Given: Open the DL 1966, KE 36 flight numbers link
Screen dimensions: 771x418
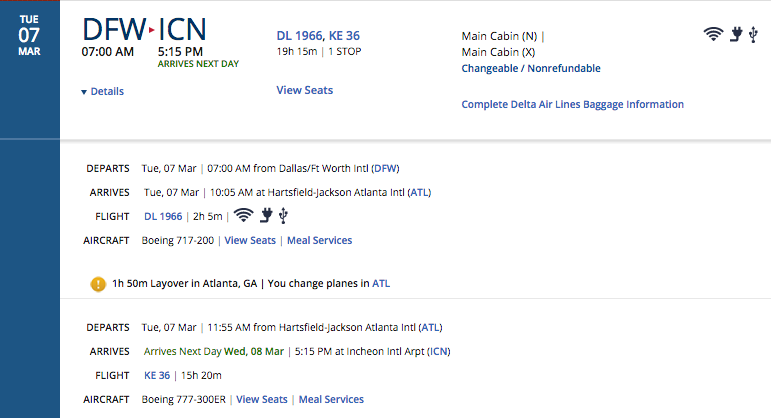Looking at the screenshot, I should pos(318,36).
